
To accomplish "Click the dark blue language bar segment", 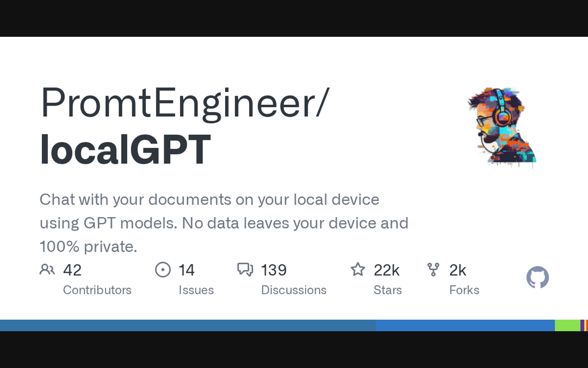I will coord(187,325).
